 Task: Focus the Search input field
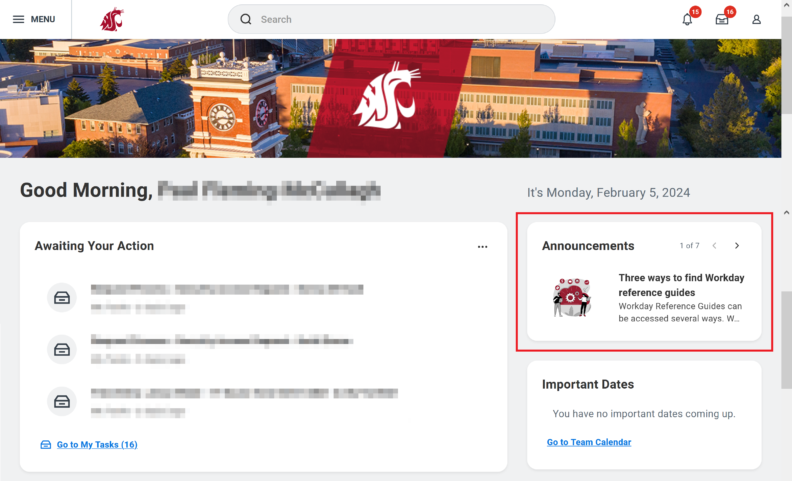tap(400, 19)
